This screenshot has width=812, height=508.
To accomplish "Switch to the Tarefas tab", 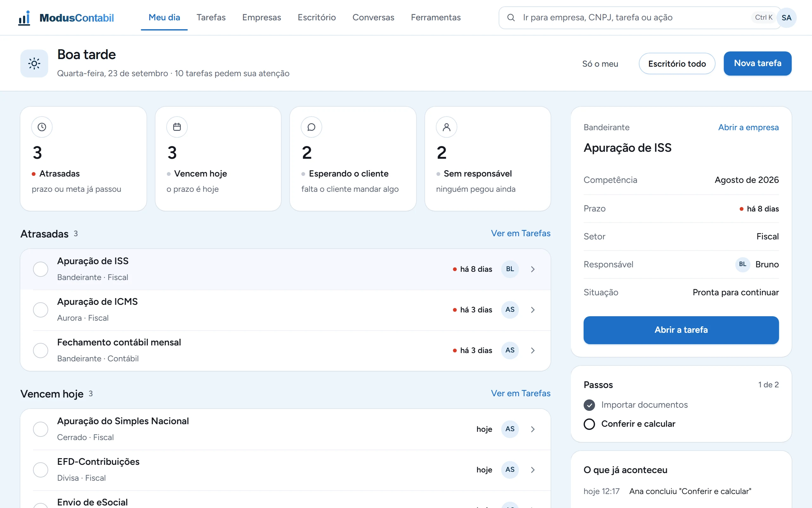I will (211, 17).
